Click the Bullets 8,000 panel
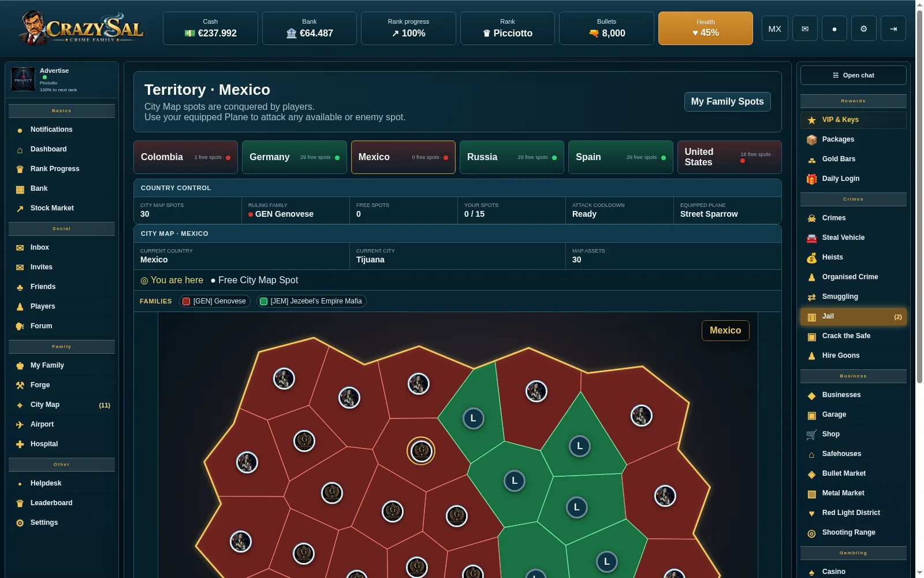 (606, 28)
